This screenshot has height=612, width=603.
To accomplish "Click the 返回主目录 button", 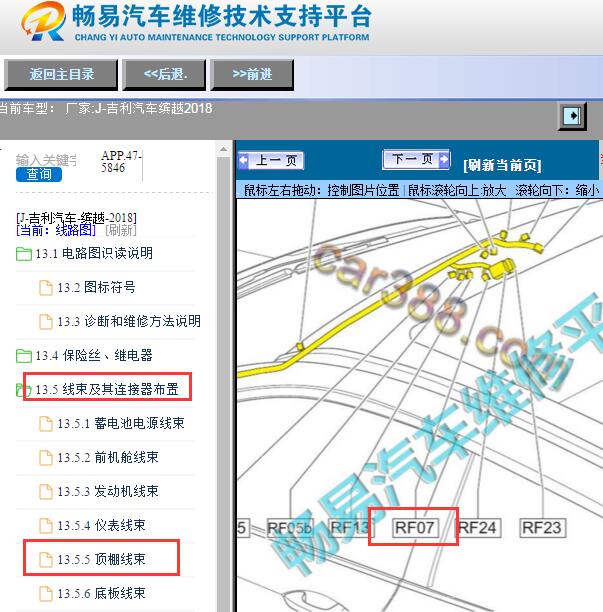I will pos(61,75).
